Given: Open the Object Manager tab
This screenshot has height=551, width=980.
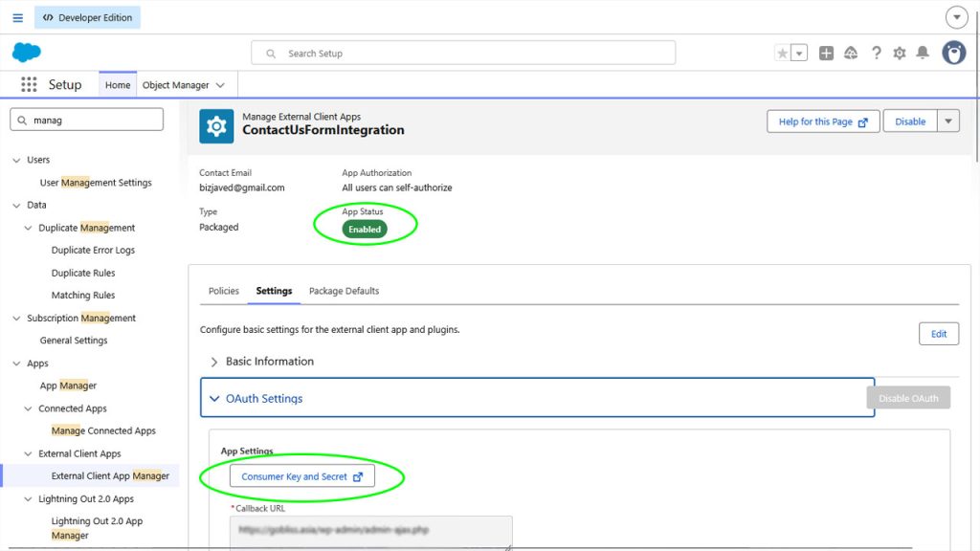Looking at the screenshot, I should [x=176, y=85].
